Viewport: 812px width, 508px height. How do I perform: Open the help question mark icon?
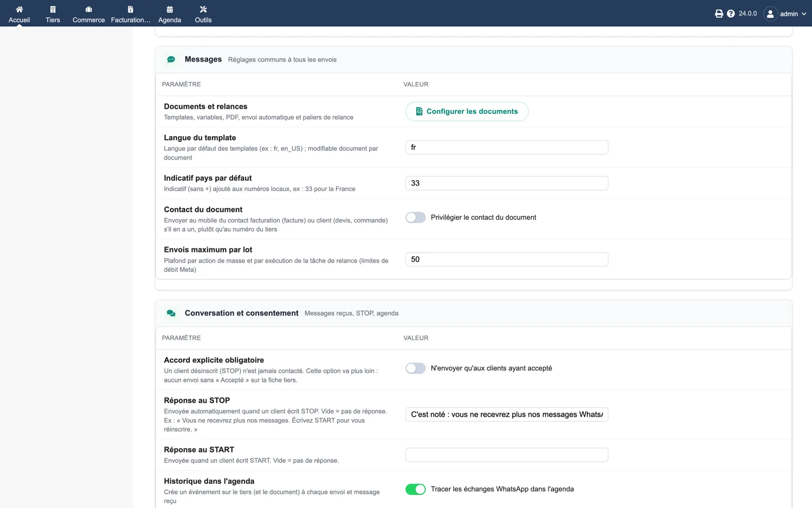tap(731, 14)
